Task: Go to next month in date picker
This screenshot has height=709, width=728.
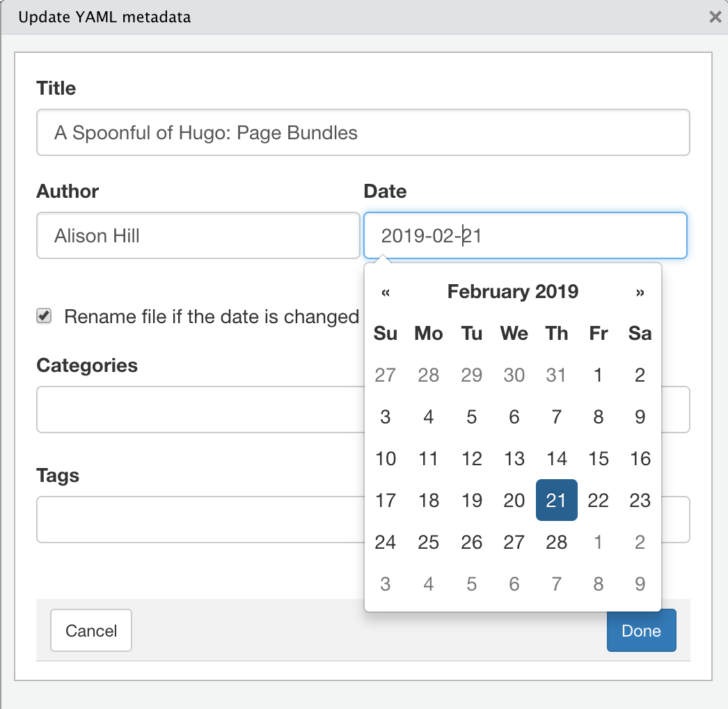Action: pos(640,292)
